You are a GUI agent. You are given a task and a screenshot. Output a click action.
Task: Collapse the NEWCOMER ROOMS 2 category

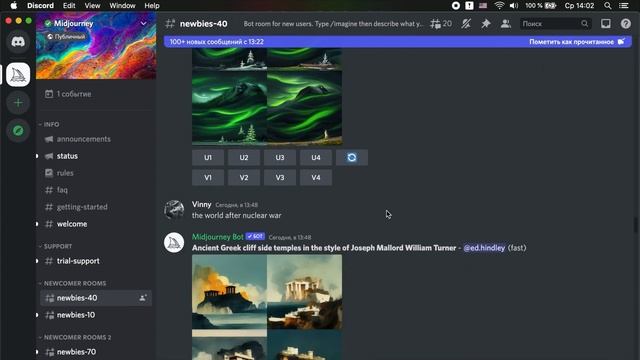click(75, 337)
